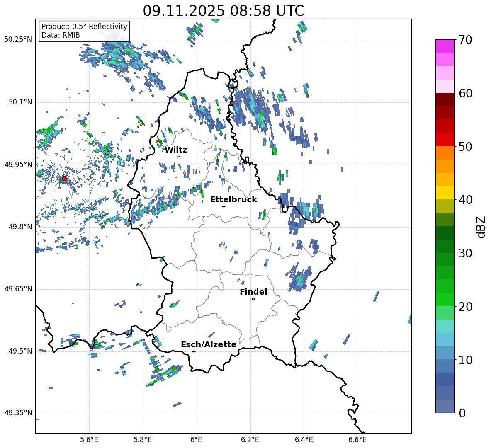Click the 50.25°N latitude tick label
The image size is (491, 448).
tap(18, 39)
